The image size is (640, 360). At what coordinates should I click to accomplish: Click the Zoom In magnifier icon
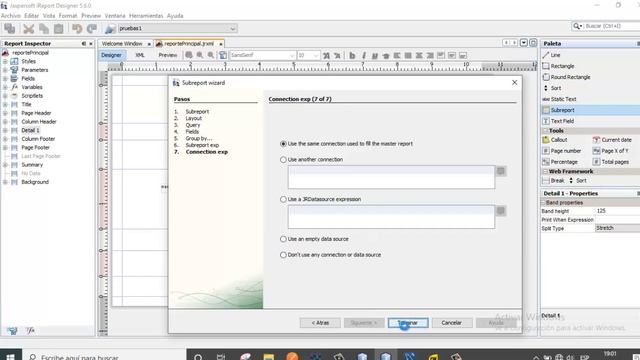200,55
